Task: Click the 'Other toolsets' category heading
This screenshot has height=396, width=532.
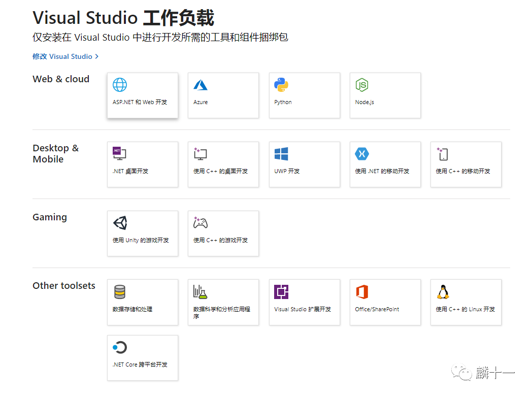Action: pyautogui.click(x=64, y=286)
